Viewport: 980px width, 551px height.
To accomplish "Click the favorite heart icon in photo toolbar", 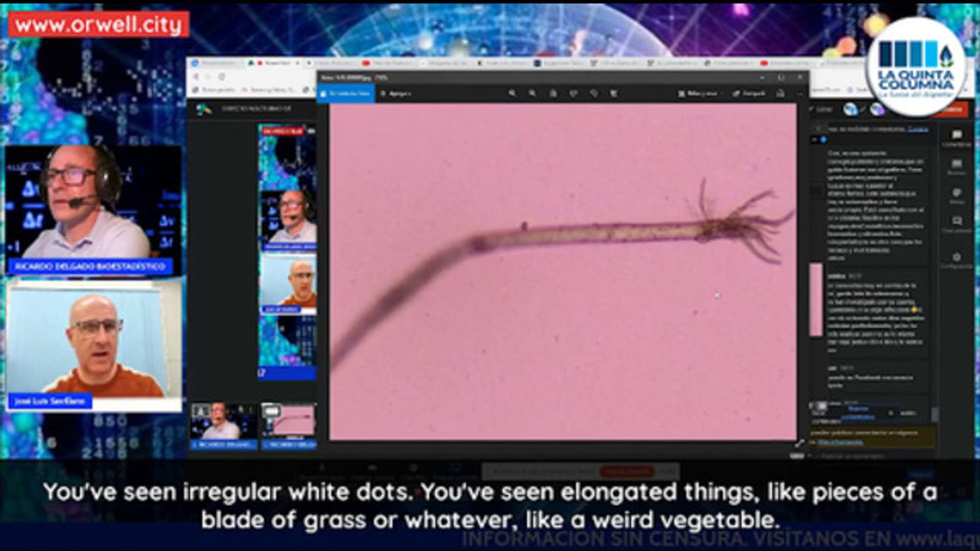I will [x=573, y=93].
